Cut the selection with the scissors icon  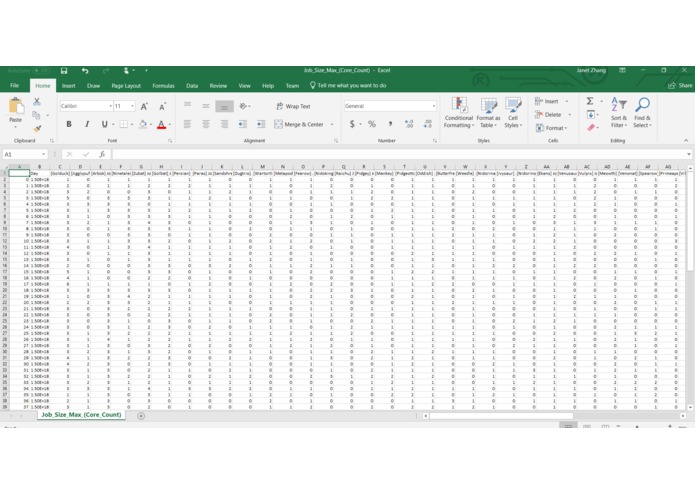coord(37,101)
